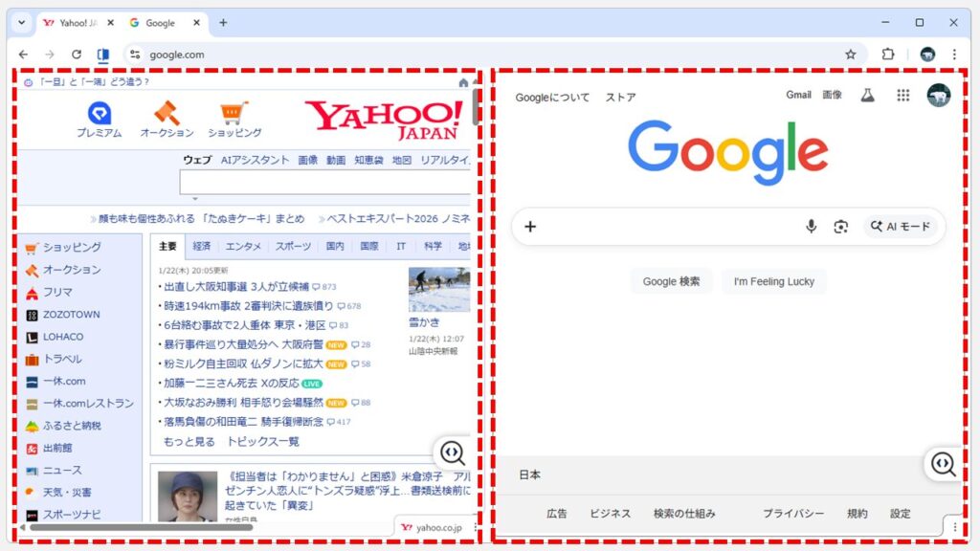Click the zoom magnifier icon on the Google page

(943, 465)
